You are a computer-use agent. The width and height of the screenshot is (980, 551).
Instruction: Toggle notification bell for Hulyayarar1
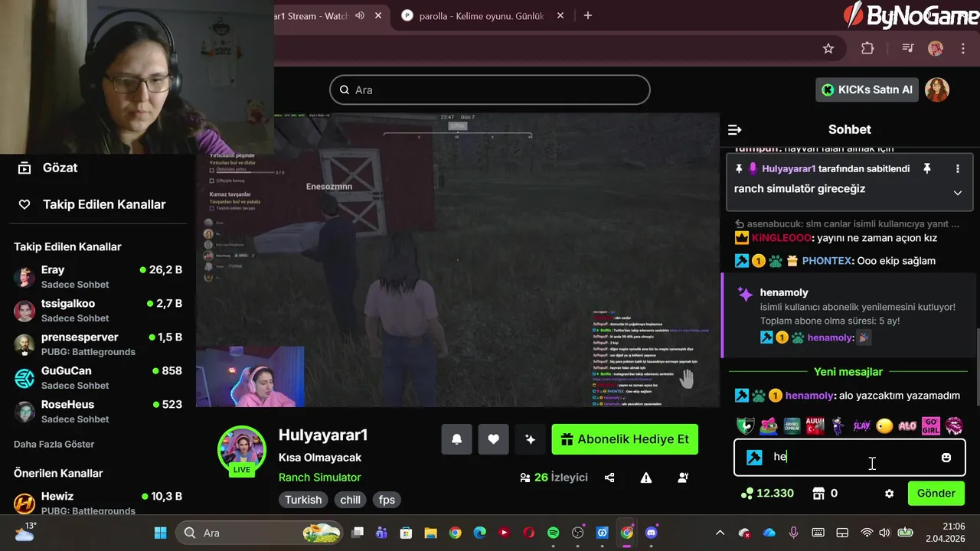(456, 439)
